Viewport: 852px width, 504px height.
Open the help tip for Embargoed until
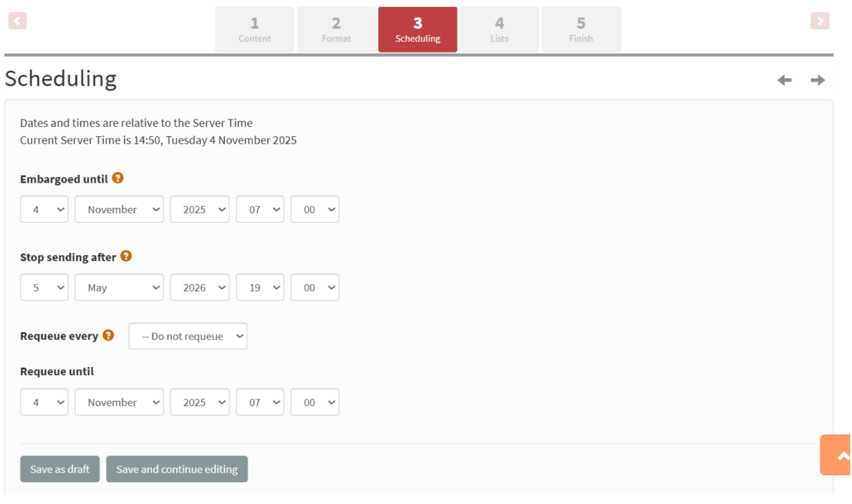pos(117,178)
